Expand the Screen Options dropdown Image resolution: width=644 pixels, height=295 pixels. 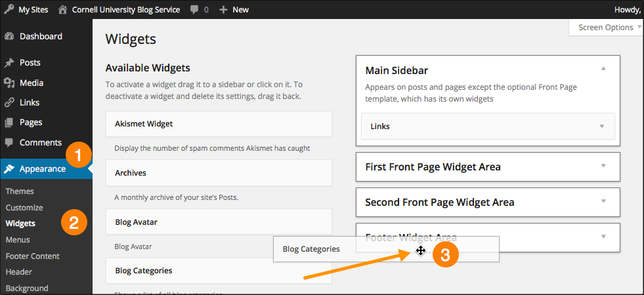606,28
